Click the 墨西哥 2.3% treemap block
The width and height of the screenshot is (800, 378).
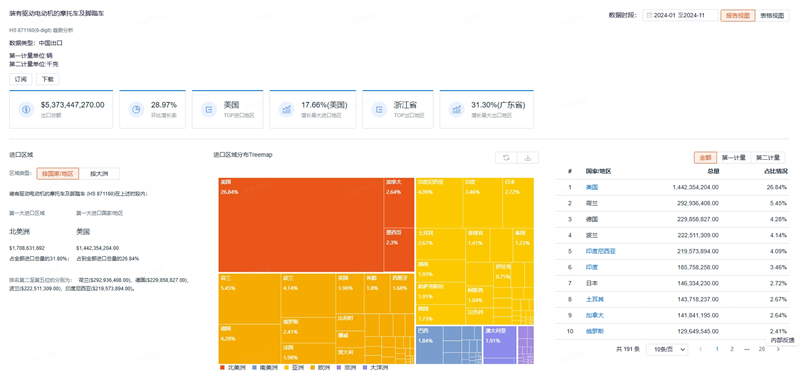[399, 250]
